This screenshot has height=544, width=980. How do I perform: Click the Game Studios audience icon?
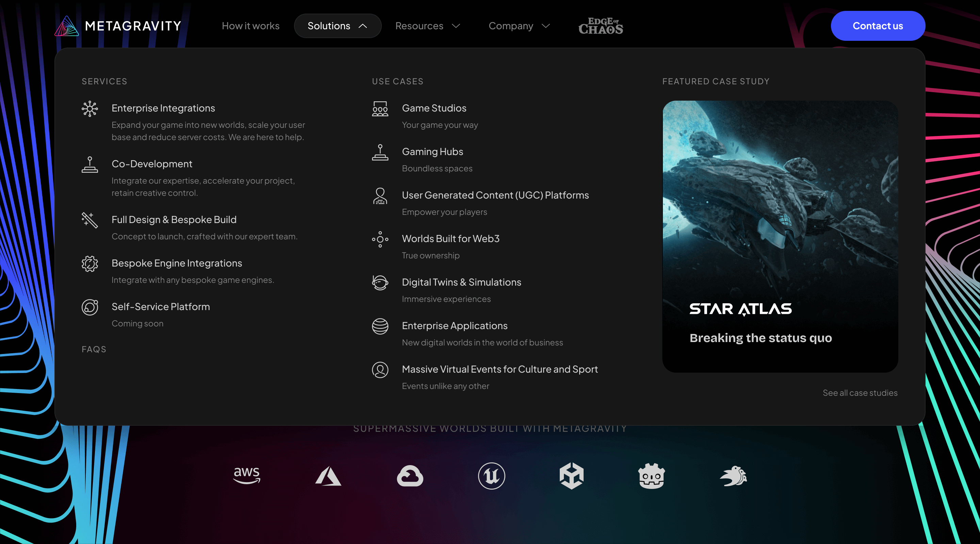(380, 109)
